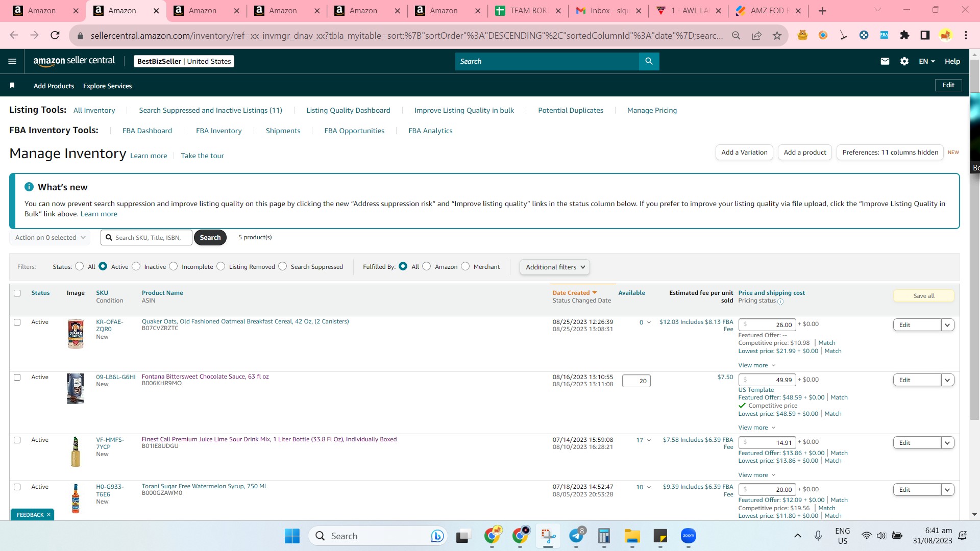Open the FBA extension icon
980x551 pixels.
[884, 35]
